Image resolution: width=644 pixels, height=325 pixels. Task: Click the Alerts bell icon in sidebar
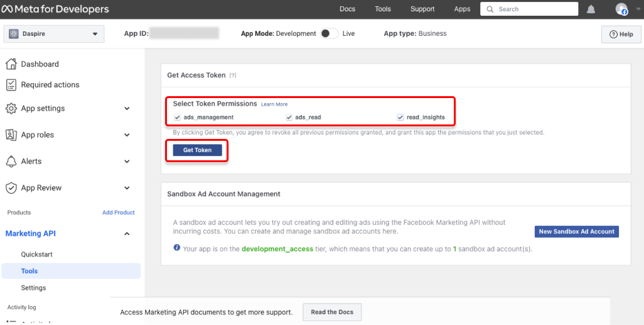11,162
